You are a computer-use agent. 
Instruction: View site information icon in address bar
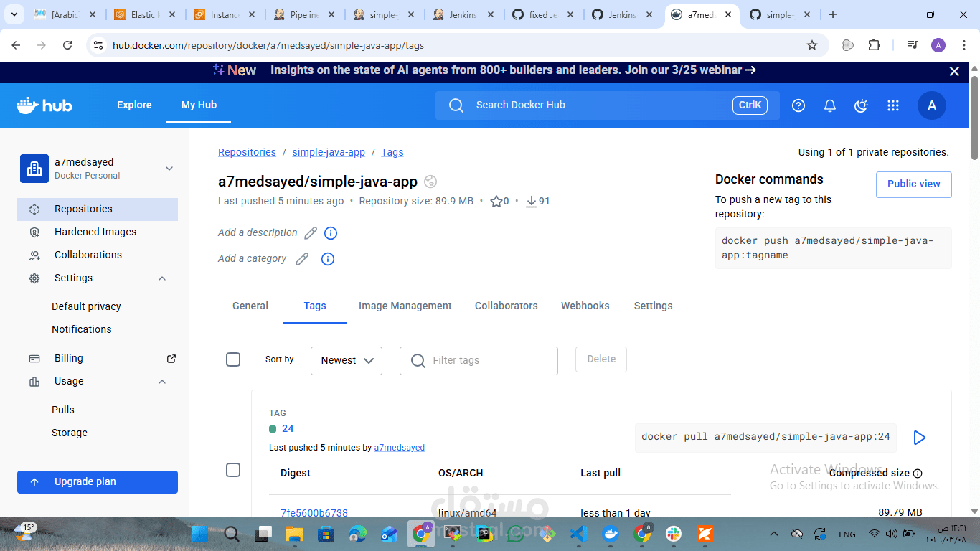coord(98,45)
